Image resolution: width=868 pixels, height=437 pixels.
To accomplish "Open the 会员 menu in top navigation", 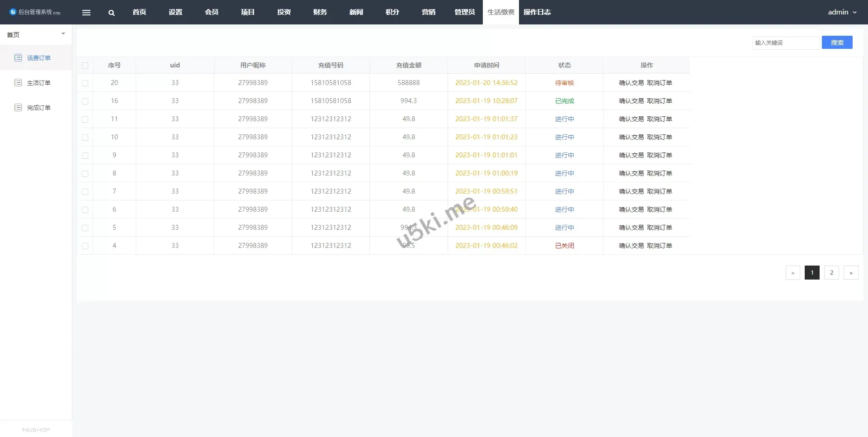I will tap(211, 12).
